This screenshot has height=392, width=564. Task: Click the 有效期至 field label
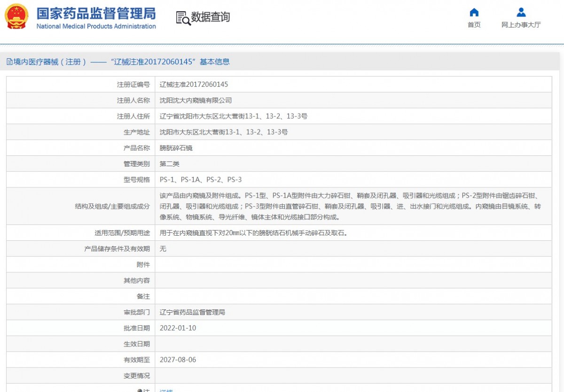137,360
